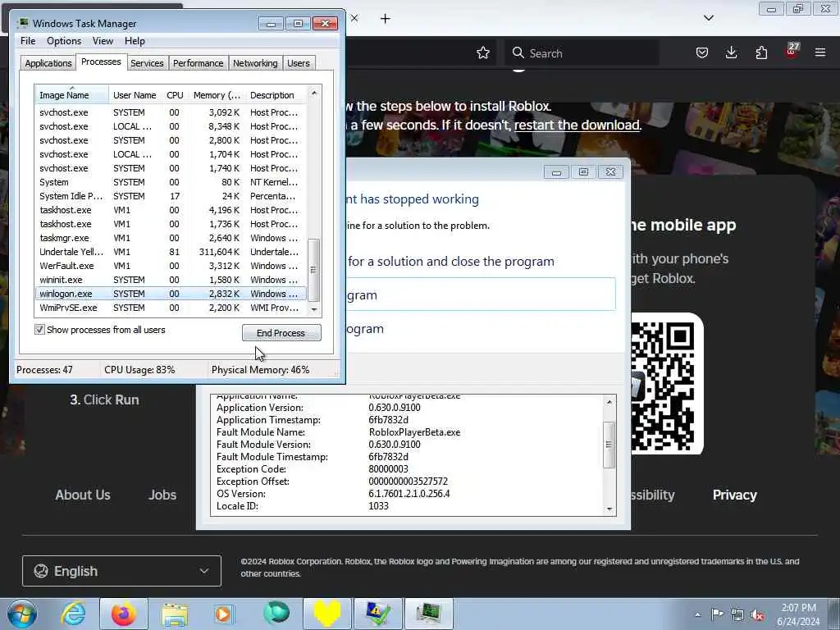
Task: Click the red extension badge showing 27
Action: (792, 51)
